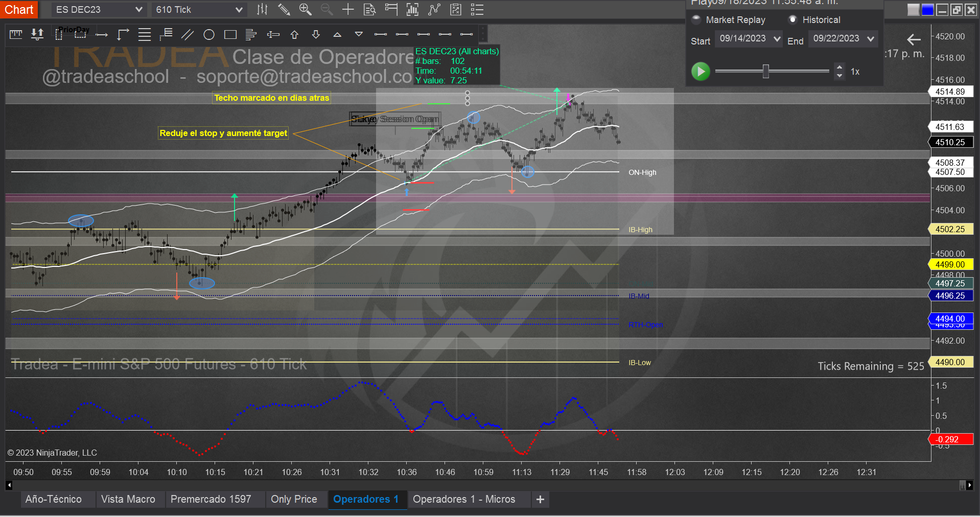Screen dimensions: 980x517
Task: Select the arrow line drawing tool
Action: coord(102,34)
